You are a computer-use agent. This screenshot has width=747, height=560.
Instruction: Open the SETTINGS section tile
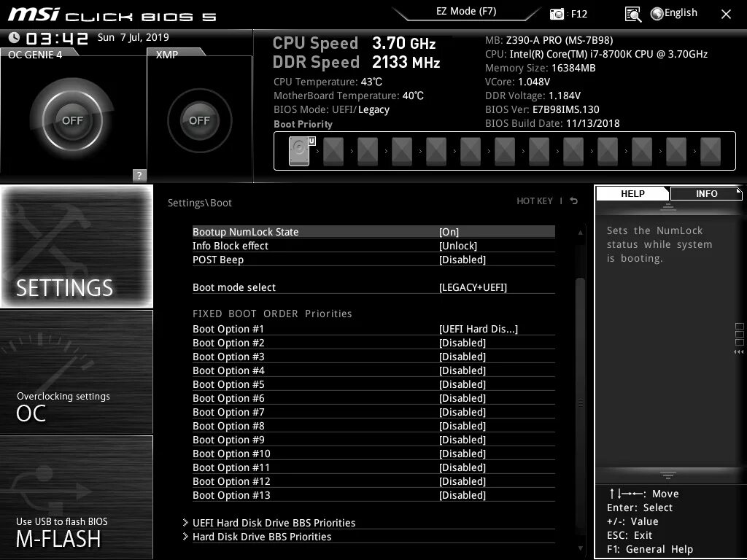(x=77, y=246)
